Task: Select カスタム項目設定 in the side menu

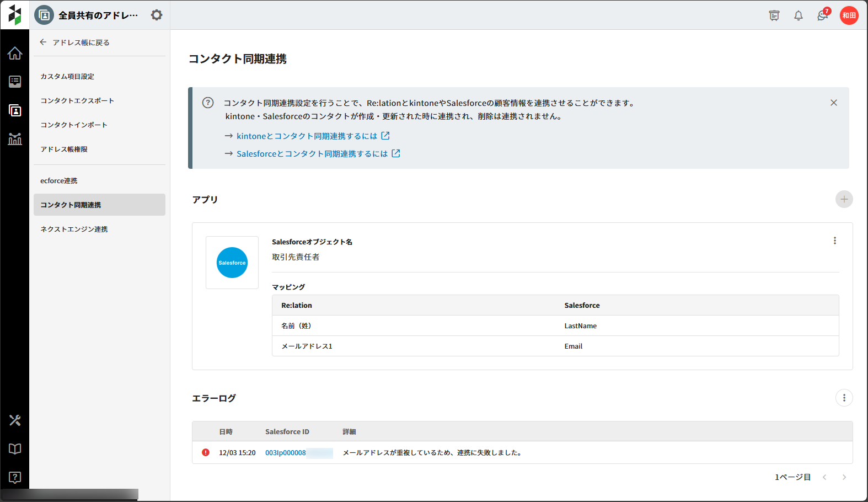Action: tap(67, 77)
